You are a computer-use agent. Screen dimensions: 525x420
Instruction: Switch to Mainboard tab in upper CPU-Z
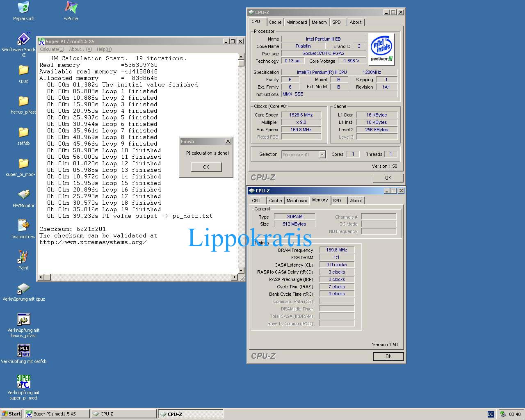(x=297, y=22)
